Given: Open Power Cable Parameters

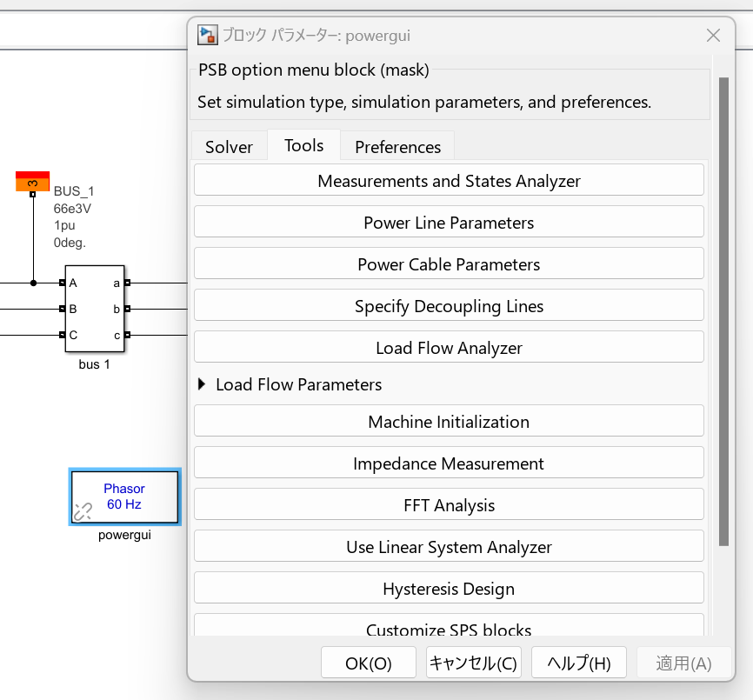Looking at the screenshot, I should (x=449, y=263).
